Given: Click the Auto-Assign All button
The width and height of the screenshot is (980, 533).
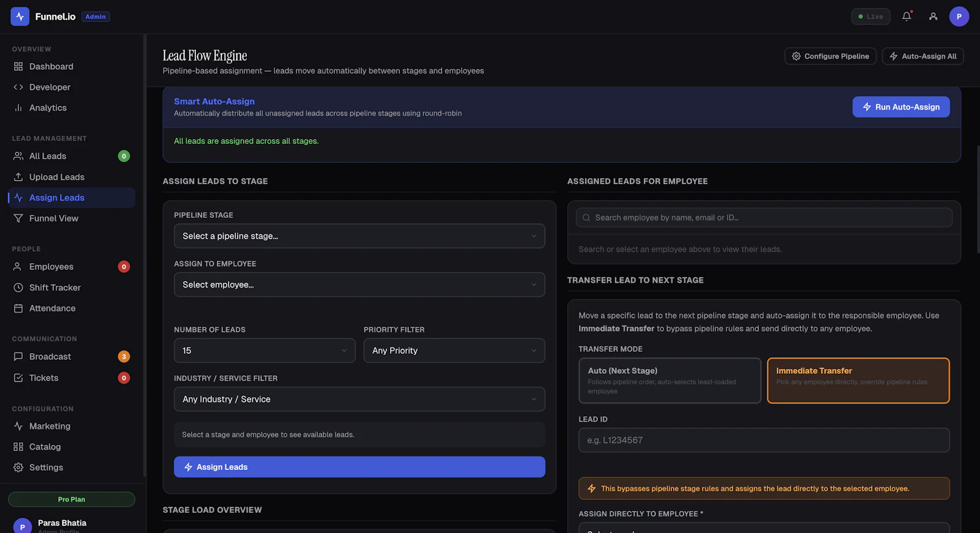Looking at the screenshot, I should coord(923,56).
